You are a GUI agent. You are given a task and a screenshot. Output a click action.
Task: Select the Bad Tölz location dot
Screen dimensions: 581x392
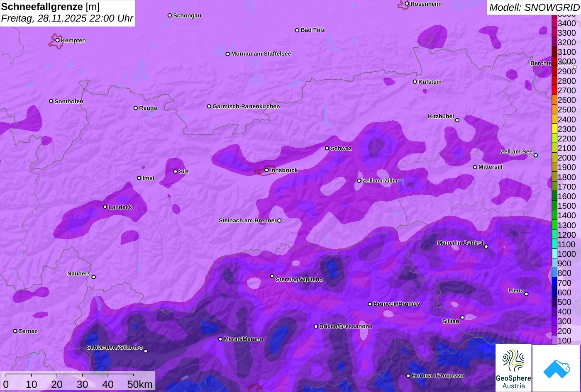[x=297, y=30]
